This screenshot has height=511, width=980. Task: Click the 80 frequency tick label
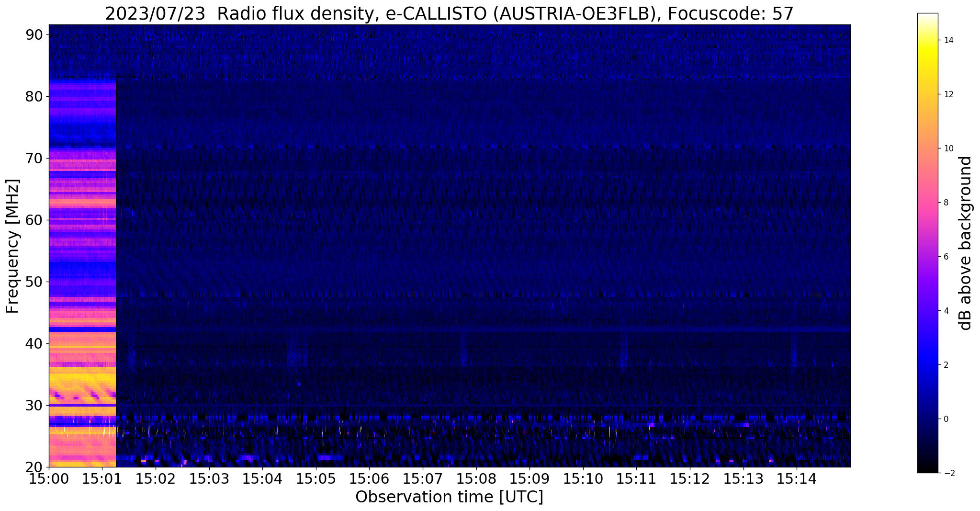(x=34, y=96)
